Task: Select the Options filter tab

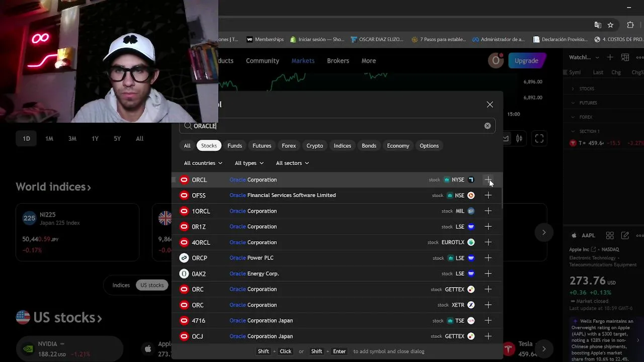Action: pyautogui.click(x=429, y=146)
